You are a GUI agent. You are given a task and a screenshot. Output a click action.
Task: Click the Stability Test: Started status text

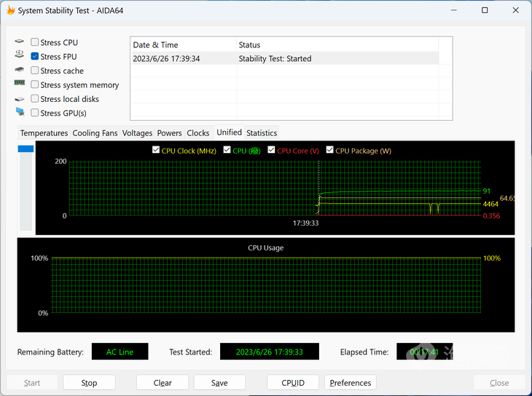tap(275, 59)
